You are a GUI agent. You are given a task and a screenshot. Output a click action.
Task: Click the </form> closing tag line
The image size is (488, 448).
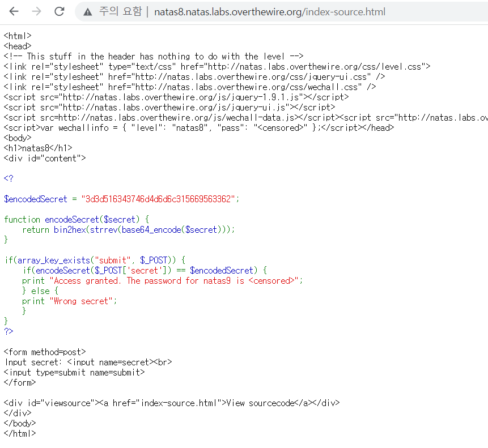point(20,383)
